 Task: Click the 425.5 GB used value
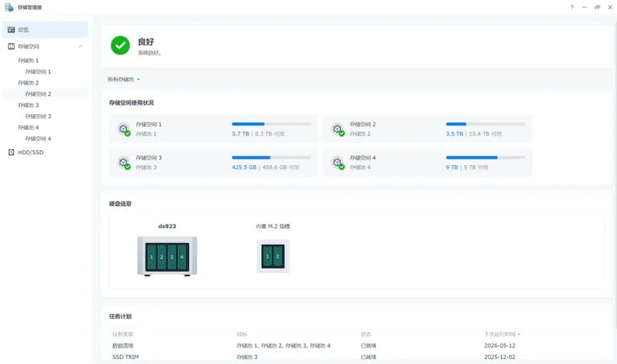(x=244, y=167)
